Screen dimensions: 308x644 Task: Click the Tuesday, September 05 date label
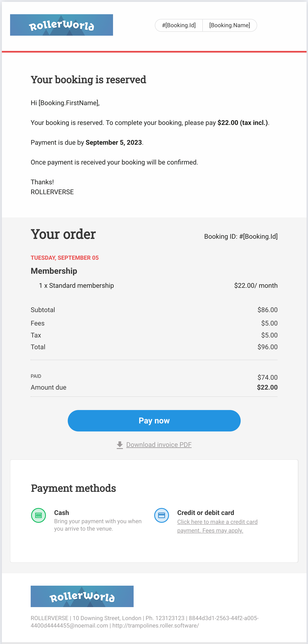pyautogui.click(x=65, y=258)
